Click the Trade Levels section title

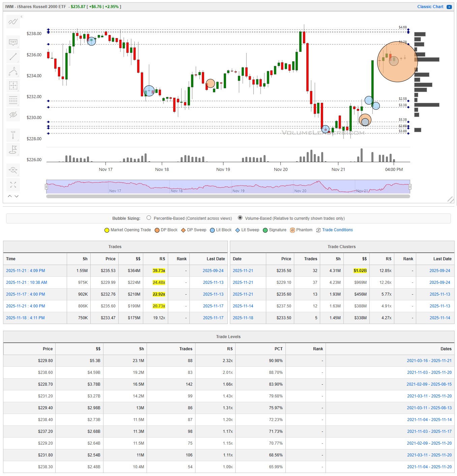(228, 337)
